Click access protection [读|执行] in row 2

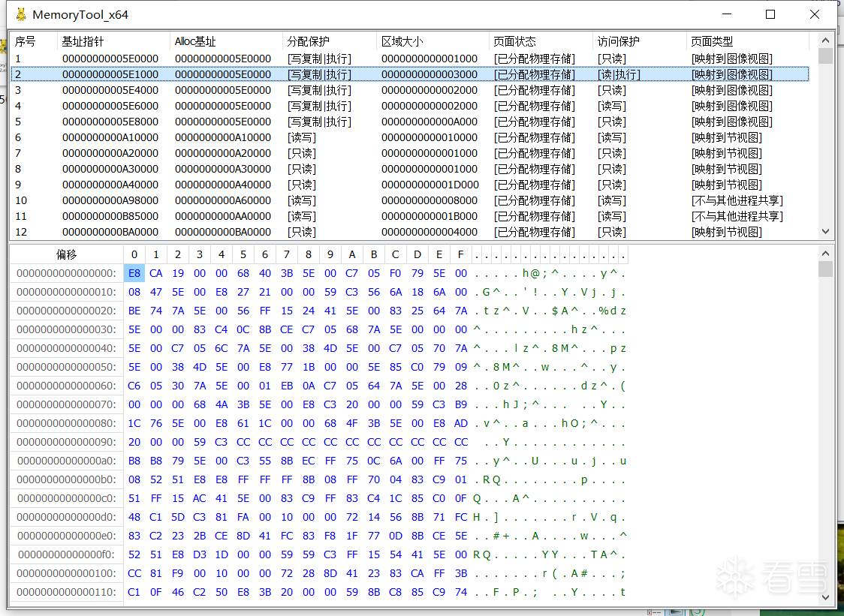coord(619,74)
